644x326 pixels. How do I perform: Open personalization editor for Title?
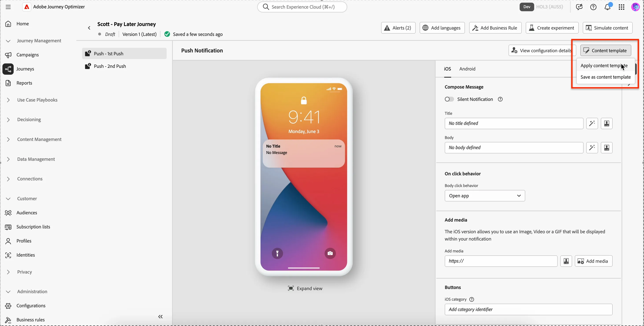(x=607, y=123)
